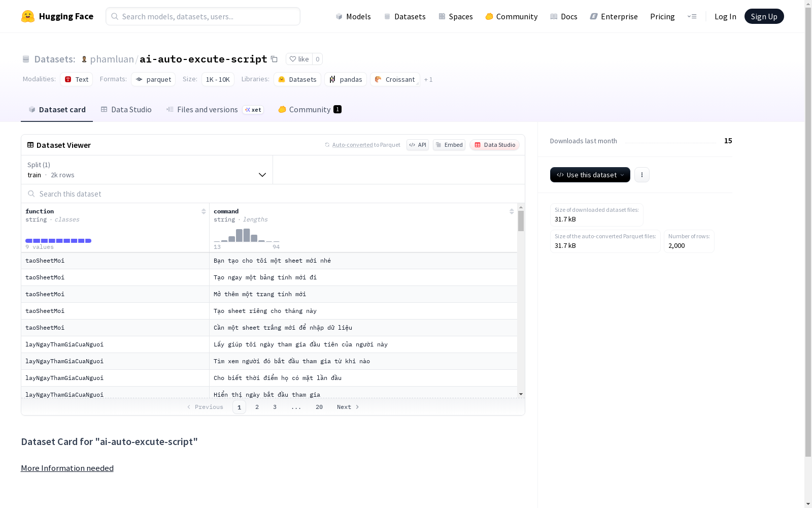Click Next page button
The height and width of the screenshot is (508, 812).
tap(348, 407)
